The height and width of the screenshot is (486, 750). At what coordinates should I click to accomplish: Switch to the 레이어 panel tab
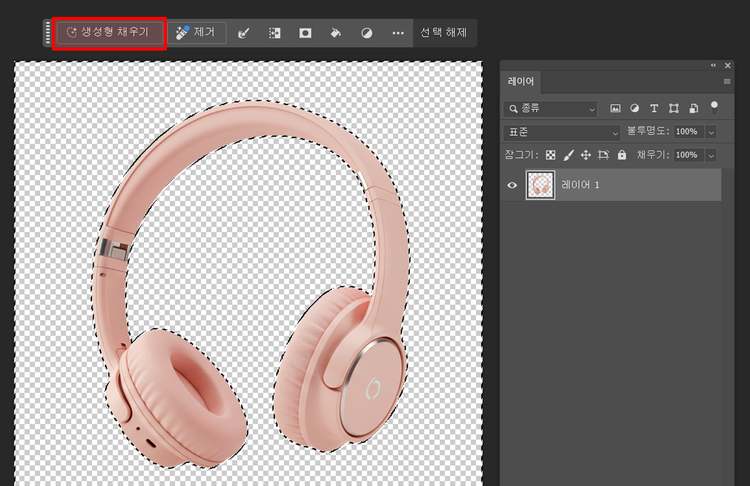click(522, 83)
